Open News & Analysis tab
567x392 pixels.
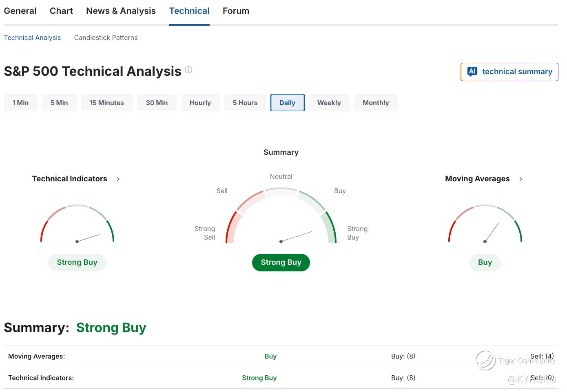121,11
